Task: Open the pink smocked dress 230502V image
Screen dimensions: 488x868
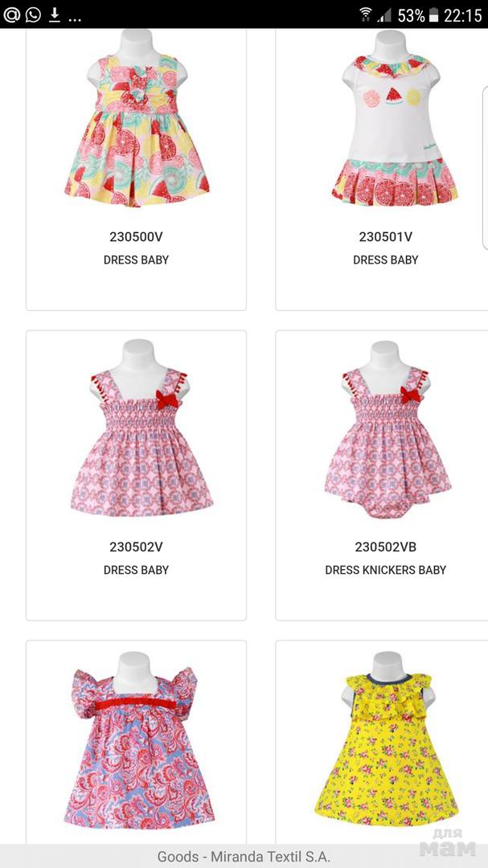Action: tap(141, 429)
